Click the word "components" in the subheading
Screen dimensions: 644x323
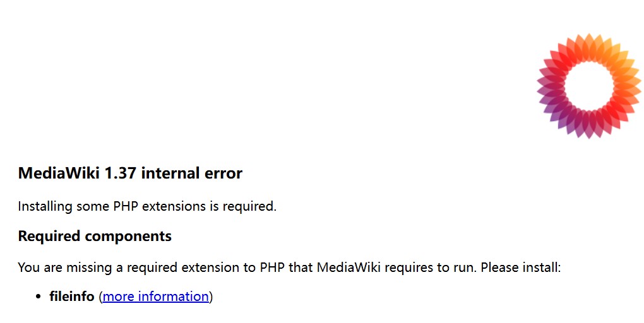pyautogui.click(x=128, y=237)
